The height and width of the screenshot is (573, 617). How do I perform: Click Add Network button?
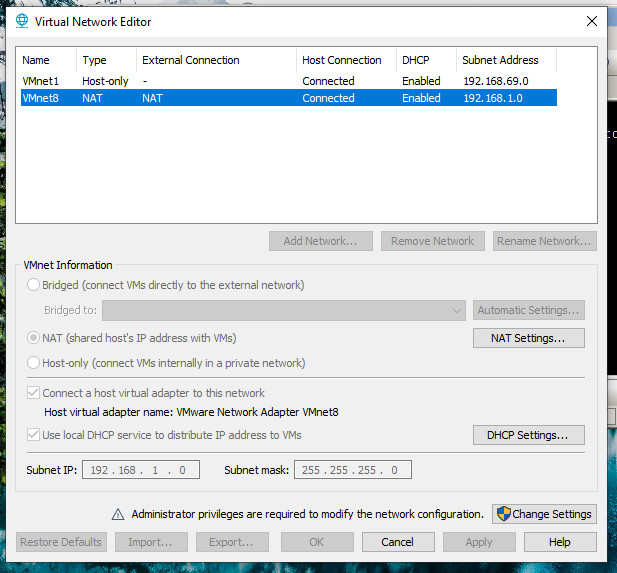tap(321, 241)
